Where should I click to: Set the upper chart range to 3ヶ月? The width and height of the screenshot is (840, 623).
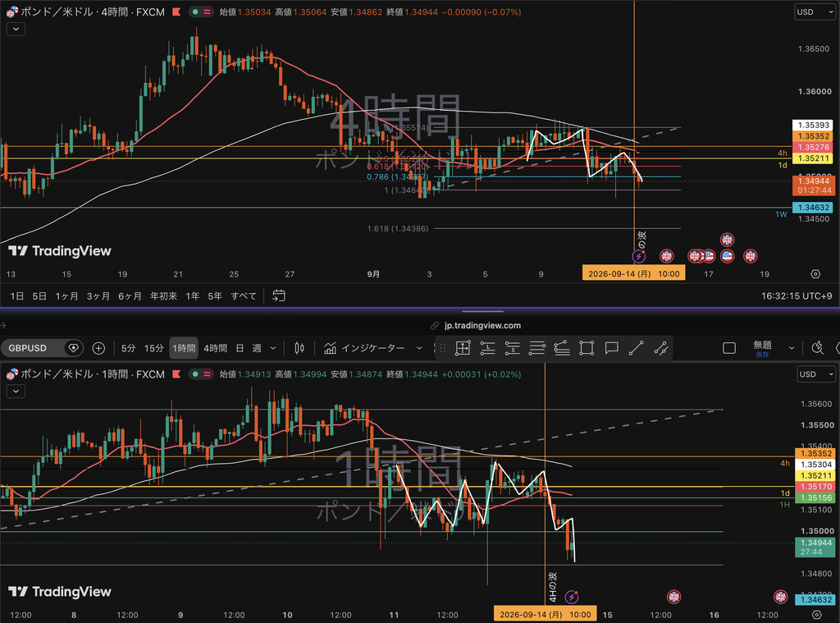[x=98, y=296]
